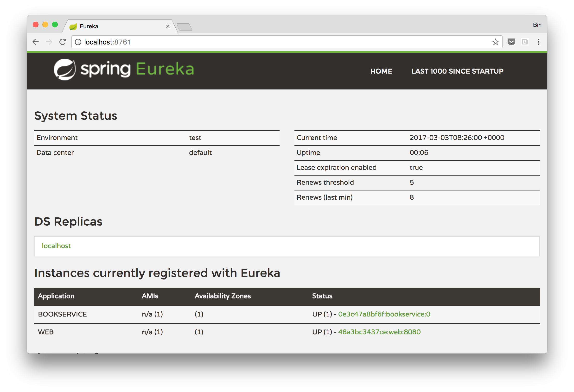Click the localhost replica link
The width and height of the screenshot is (574, 392).
[56, 246]
